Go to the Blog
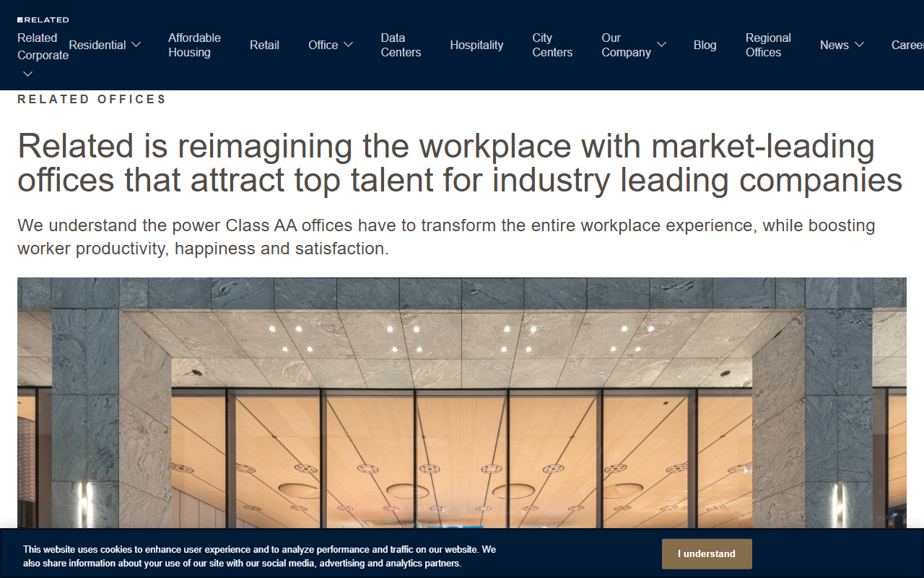The image size is (924, 578). tap(705, 45)
